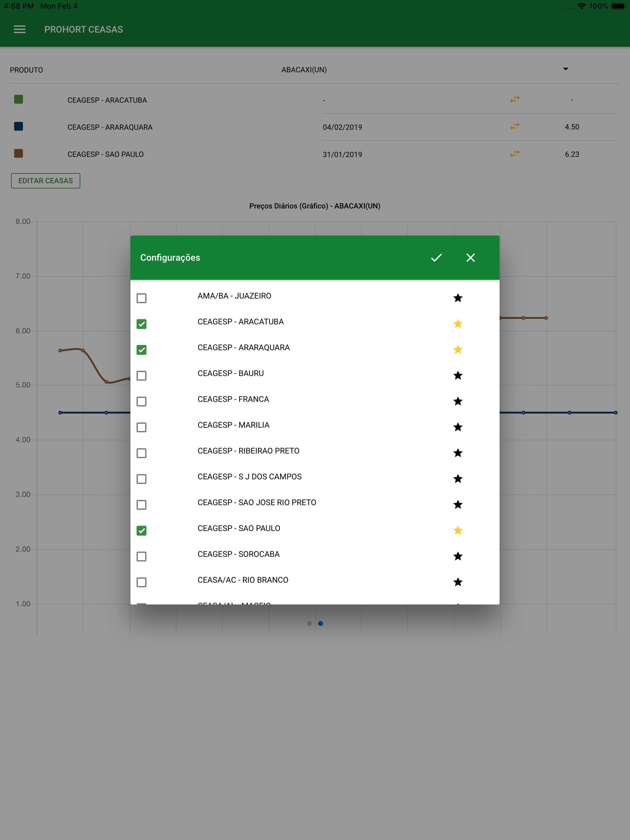Unfavorite CEAGESP - ARACATUBA yellow star
Screen dimensions: 630x840
tap(457, 324)
